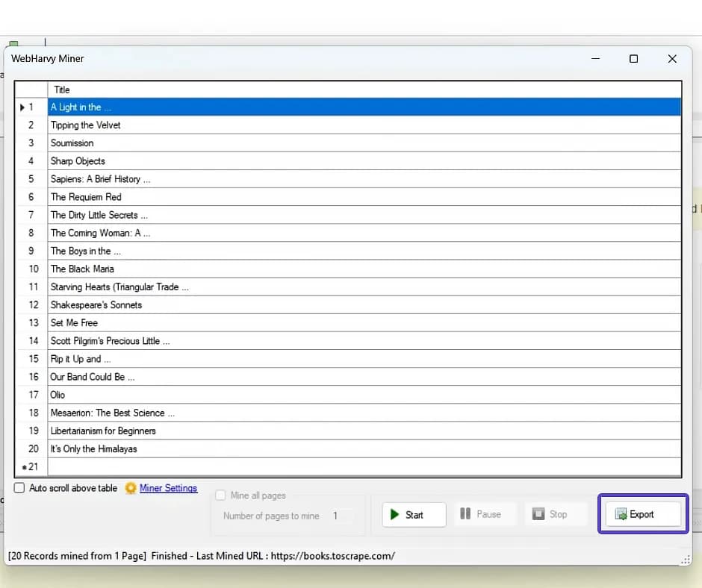Open the Miner Settings link
This screenshot has height=588, width=702.
[168, 488]
